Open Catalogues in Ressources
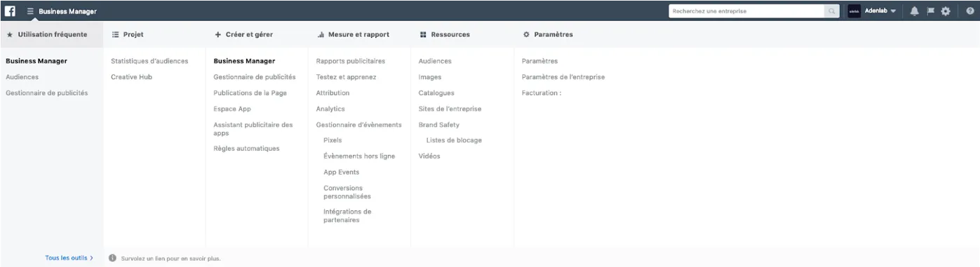The height and width of the screenshot is (267, 980). coord(436,93)
